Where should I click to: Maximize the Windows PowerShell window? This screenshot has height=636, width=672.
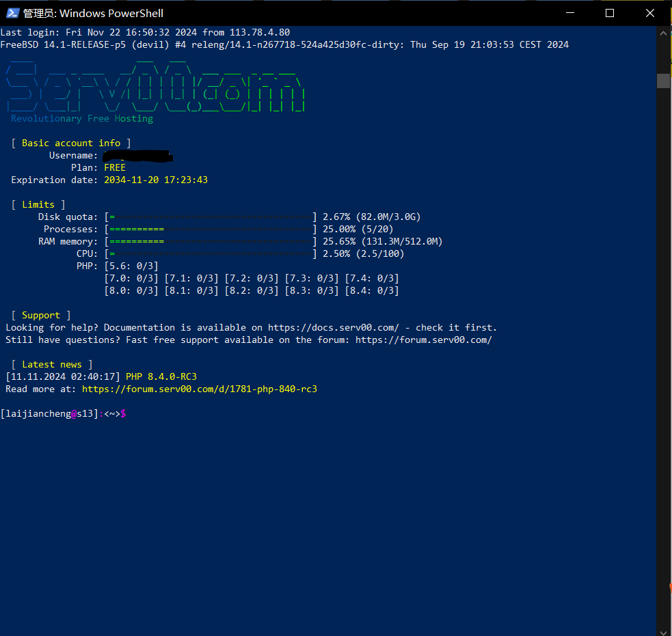(x=610, y=13)
